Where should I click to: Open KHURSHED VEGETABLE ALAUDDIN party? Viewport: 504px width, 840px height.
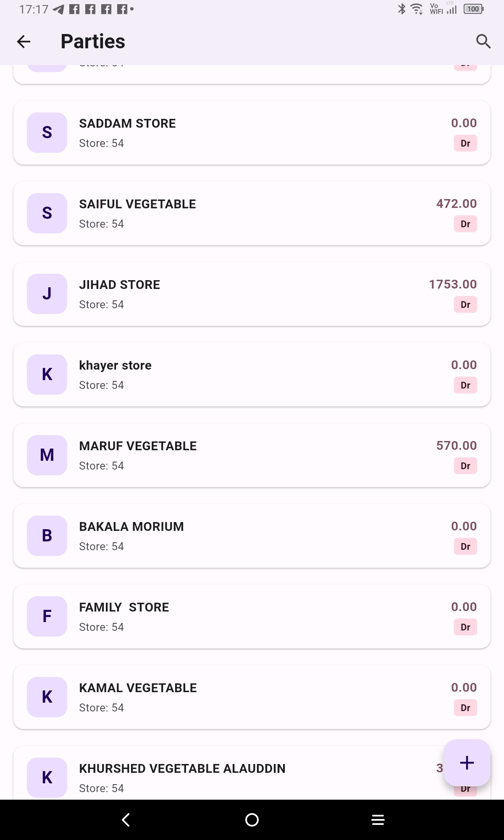(182, 769)
